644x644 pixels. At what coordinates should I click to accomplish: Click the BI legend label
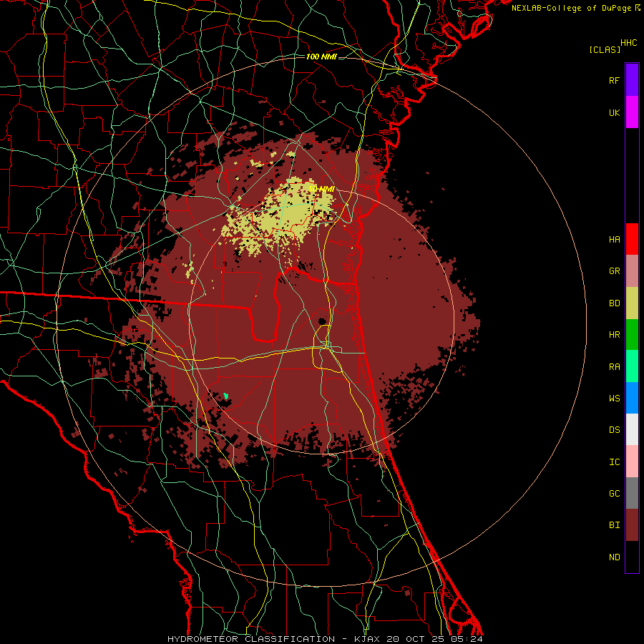pyautogui.click(x=614, y=525)
